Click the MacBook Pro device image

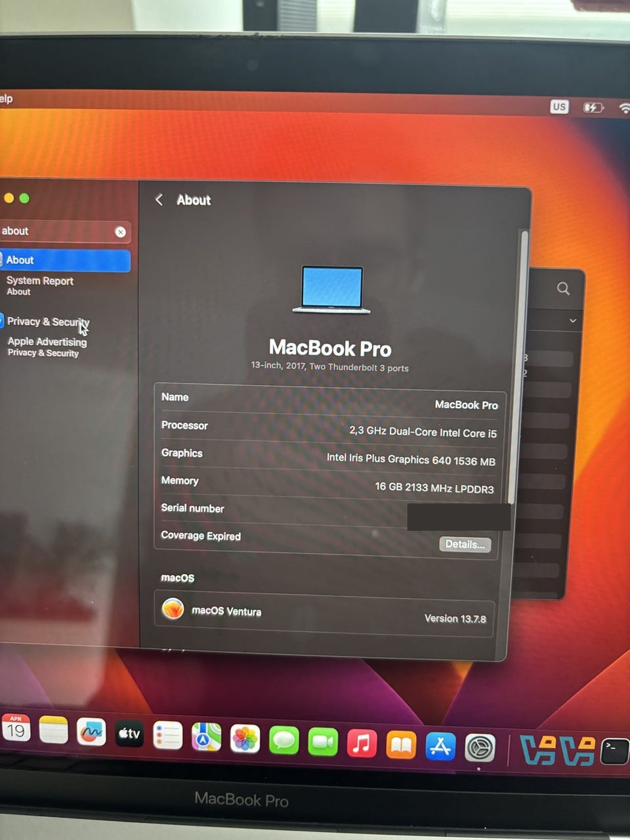click(331, 289)
